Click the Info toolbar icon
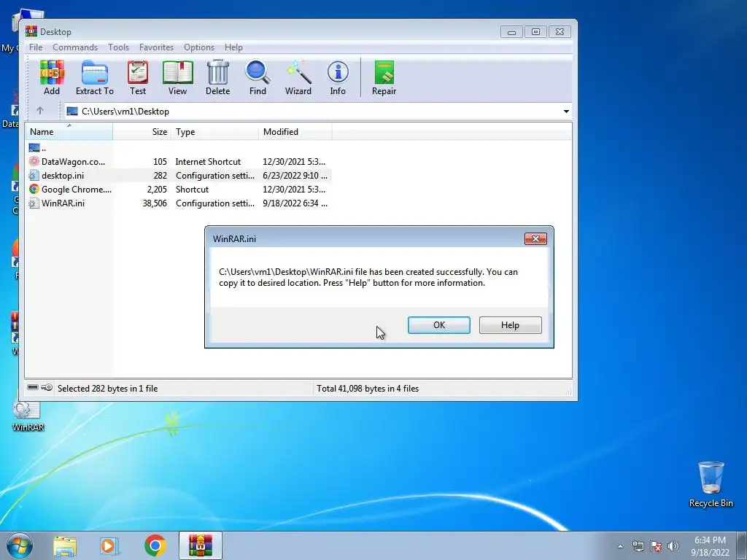The image size is (747, 560). click(x=338, y=72)
